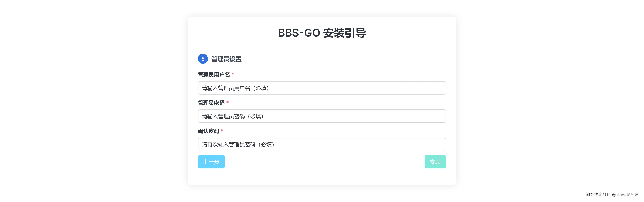644x202 pixels.
Task: Click the blue step 5 circle badge
Action: click(x=203, y=59)
